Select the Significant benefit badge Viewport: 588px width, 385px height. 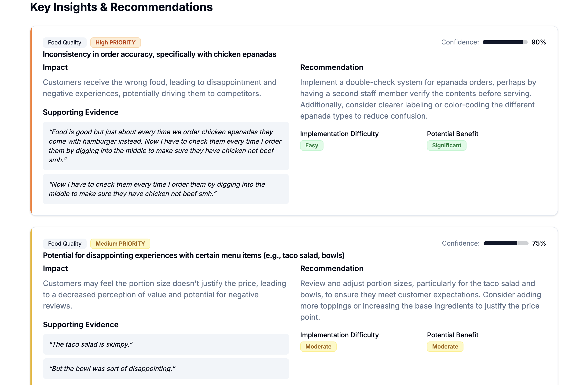tap(446, 145)
